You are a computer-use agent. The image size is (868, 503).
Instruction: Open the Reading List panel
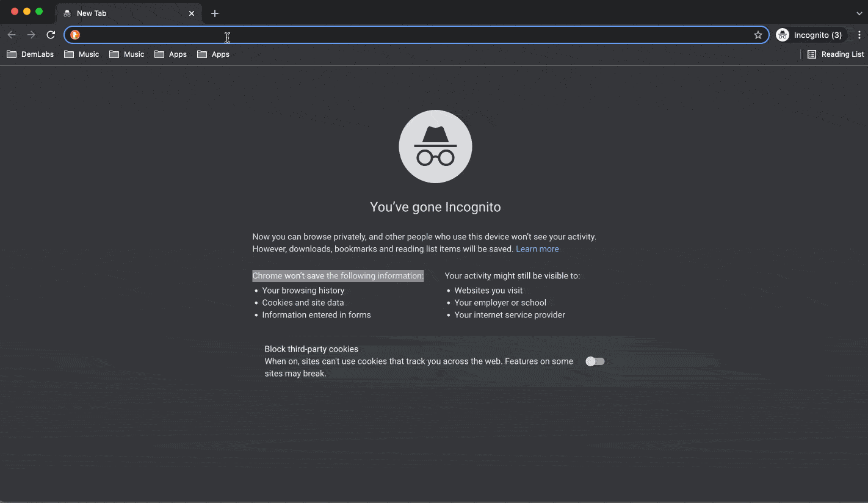(836, 54)
